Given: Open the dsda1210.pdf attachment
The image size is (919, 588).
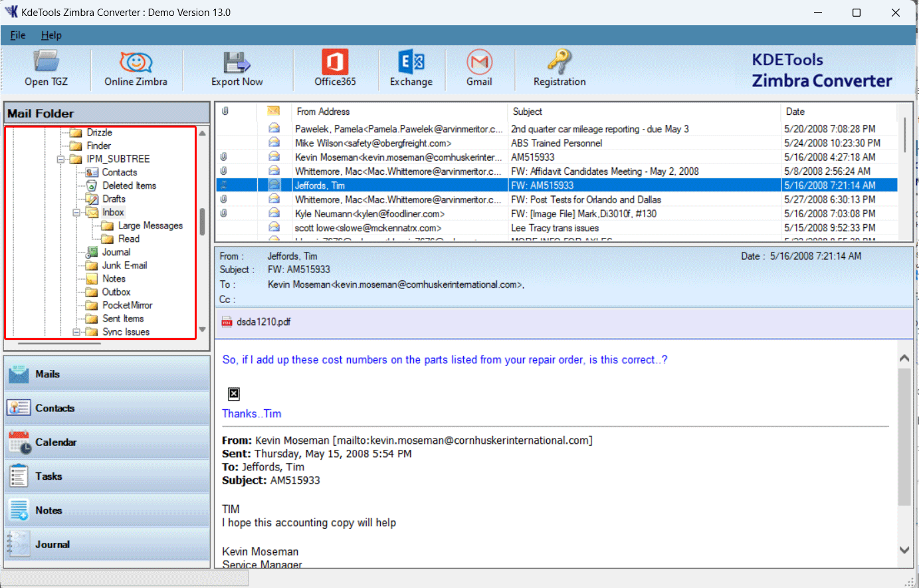Looking at the screenshot, I should click(x=263, y=322).
